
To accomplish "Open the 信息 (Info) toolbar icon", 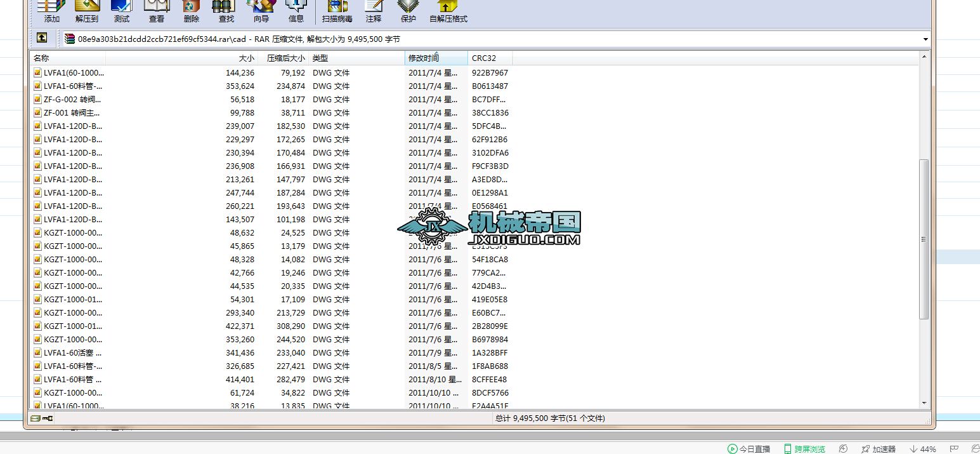I will tap(296, 7).
